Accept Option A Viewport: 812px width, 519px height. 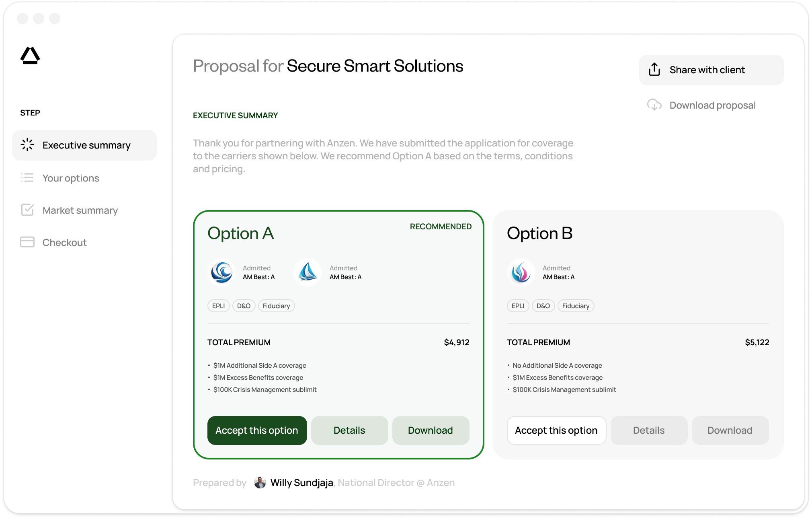(x=257, y=430)
